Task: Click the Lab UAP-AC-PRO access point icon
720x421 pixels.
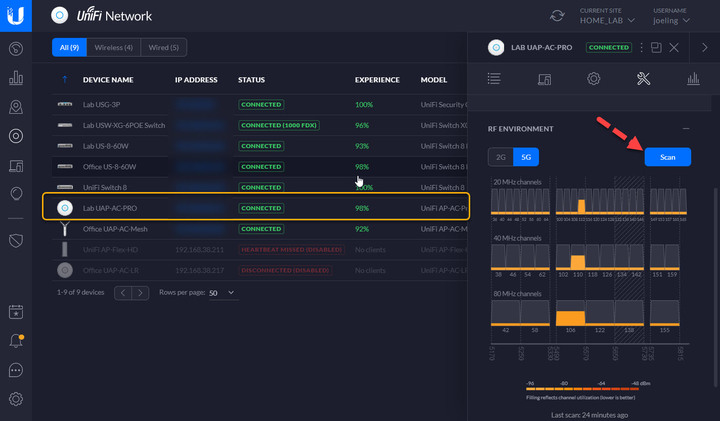Action: [x=65, y=208]
